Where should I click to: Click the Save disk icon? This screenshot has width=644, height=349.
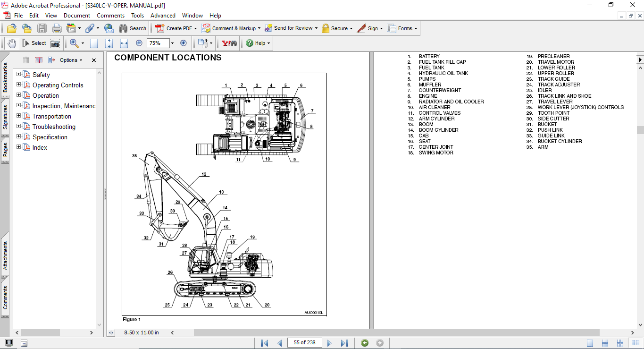42,28
